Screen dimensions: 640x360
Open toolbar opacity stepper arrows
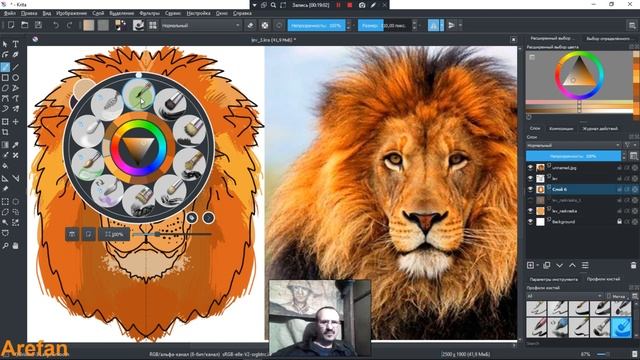349,25
